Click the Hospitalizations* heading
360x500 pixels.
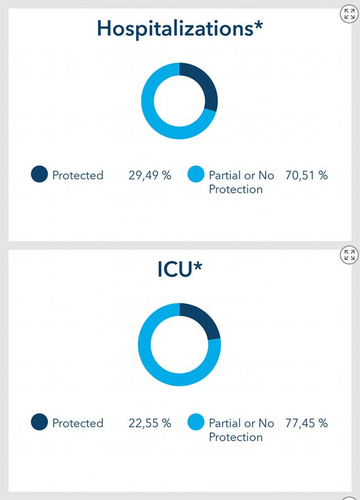point(180,29)
